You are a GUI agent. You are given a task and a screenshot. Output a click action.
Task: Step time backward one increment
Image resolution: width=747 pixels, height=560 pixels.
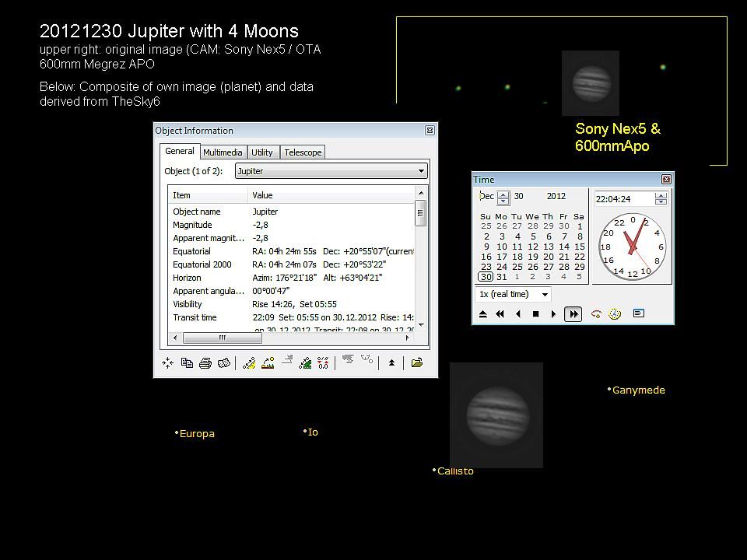tap(518, 313)
